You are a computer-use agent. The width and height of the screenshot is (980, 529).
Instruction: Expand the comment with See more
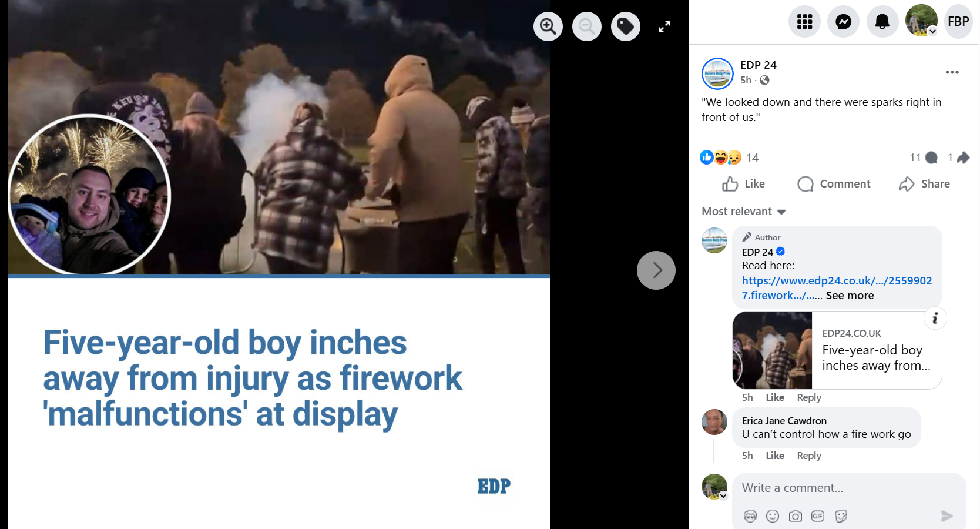pyautogui.click(x=850, y=296)
